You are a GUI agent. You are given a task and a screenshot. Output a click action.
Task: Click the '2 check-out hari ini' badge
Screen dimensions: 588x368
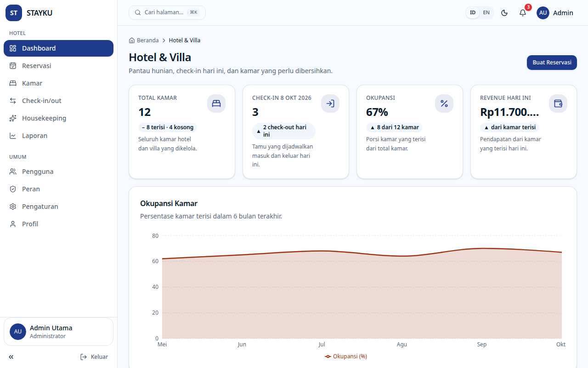[x=284, y=131]
